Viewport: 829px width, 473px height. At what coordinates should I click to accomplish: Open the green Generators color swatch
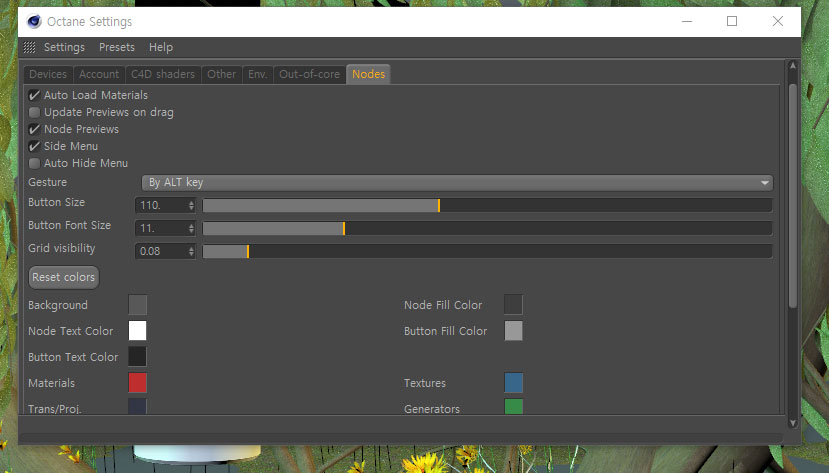513,406
